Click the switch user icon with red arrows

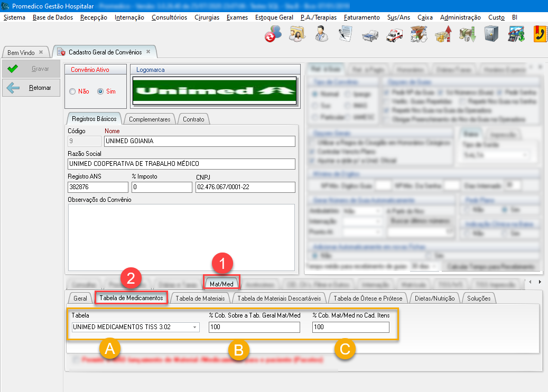(273, 34)
